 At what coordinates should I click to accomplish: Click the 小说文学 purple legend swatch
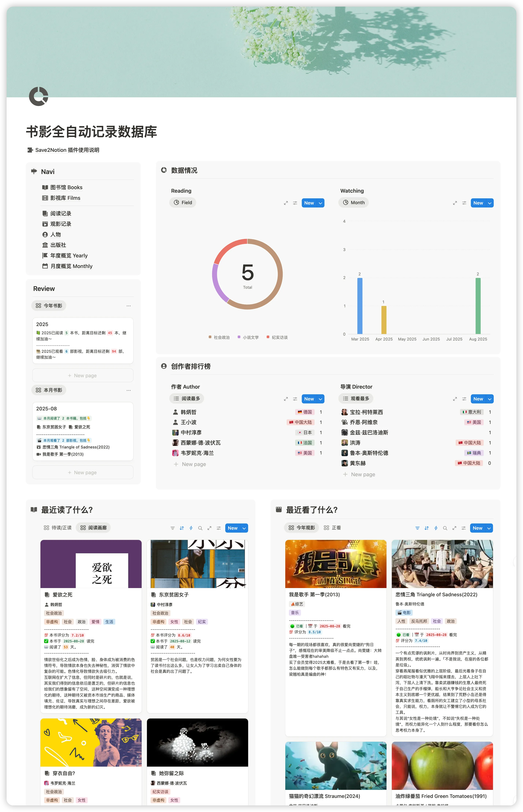pos(239,337)
